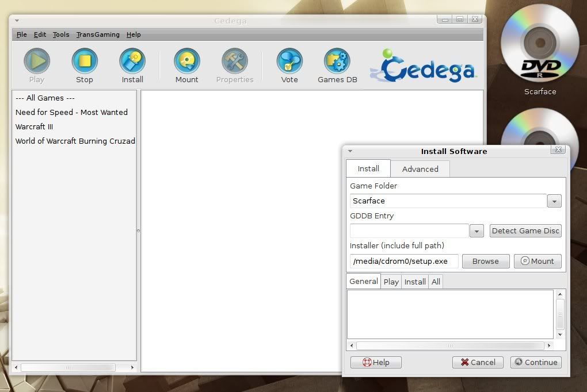Click the log horizontal scrollbar left arrow
This screenshot has width=587, height=392.
coord(352,345)
